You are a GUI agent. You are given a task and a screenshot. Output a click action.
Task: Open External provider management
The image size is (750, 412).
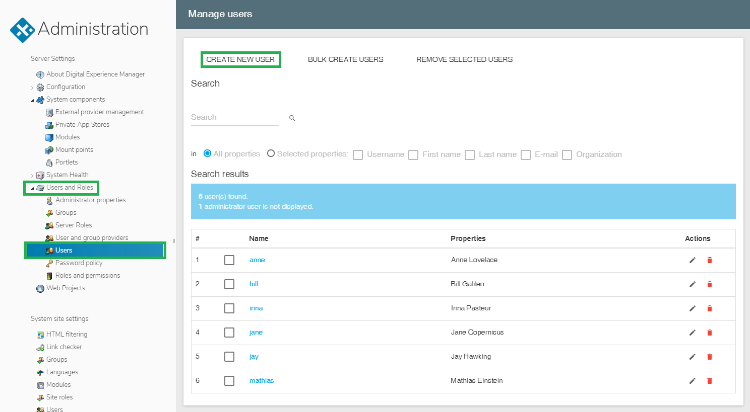[99, 112]
